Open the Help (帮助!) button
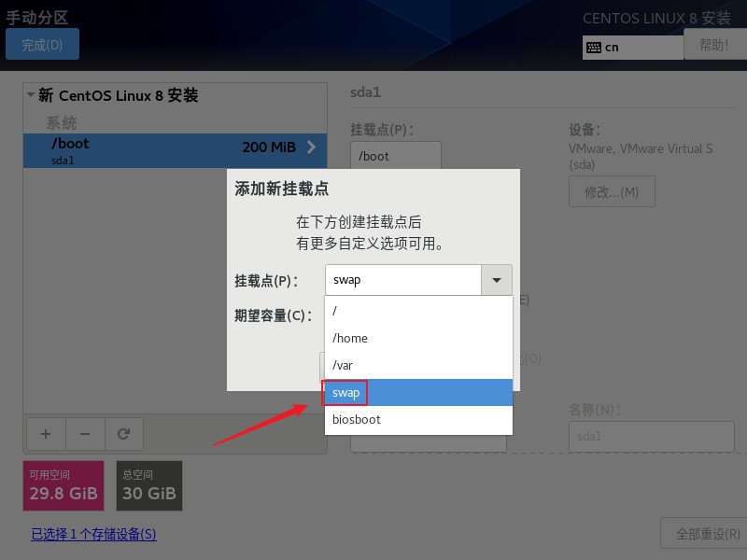The image size is (747, 560). [714, 44]
